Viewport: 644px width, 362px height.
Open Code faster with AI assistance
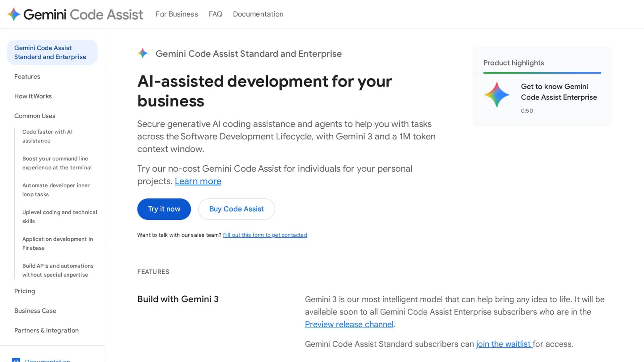click(47, 136)
